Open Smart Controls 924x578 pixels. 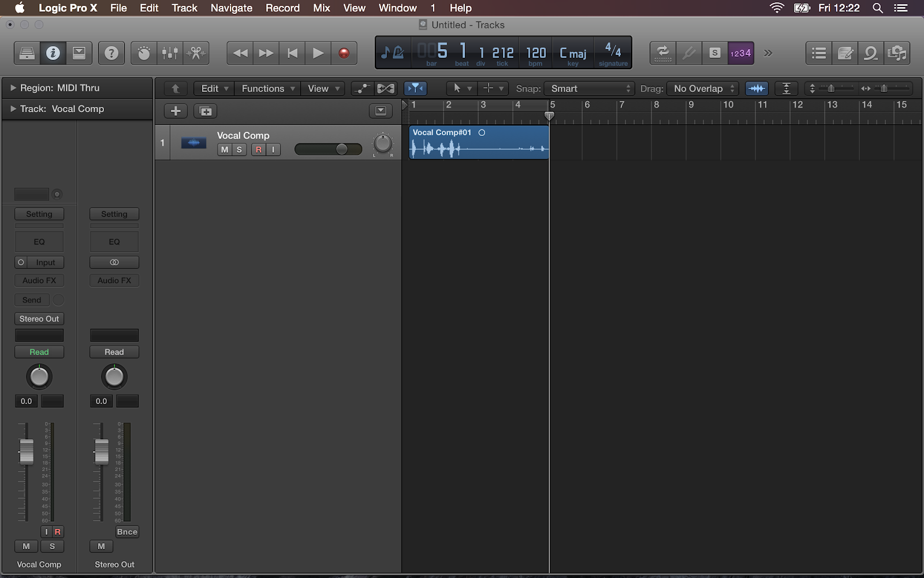144,53
